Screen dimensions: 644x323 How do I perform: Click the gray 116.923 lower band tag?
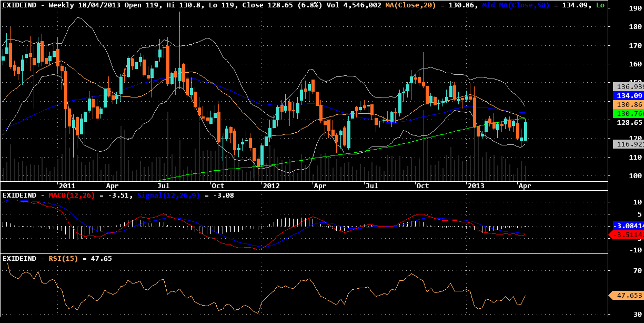click(x=628, y=144)
